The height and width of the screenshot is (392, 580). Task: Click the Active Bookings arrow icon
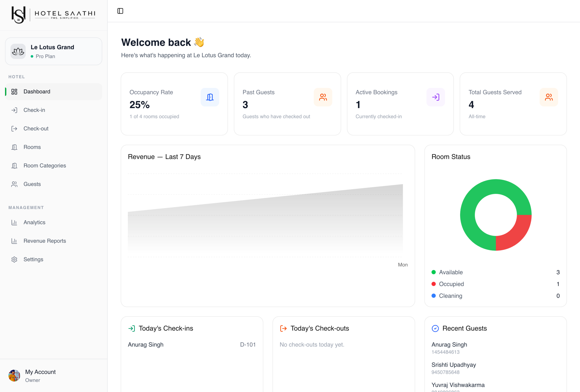436,97
